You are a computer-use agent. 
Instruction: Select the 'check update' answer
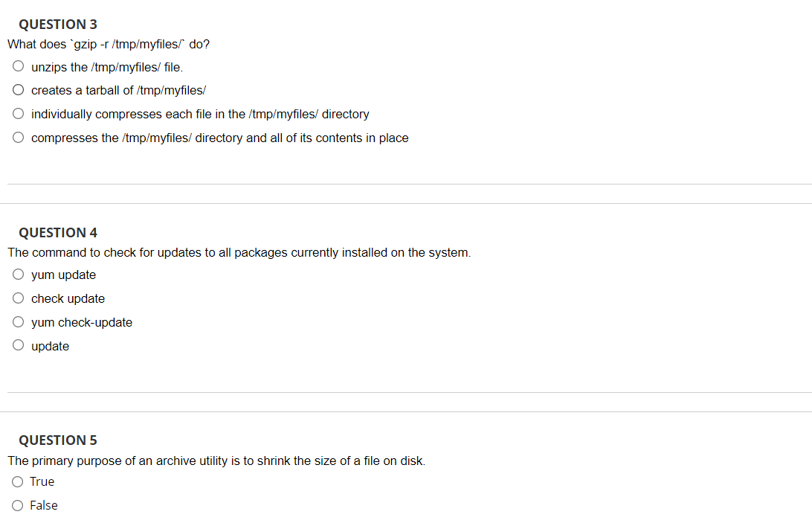tap(18, 298)
